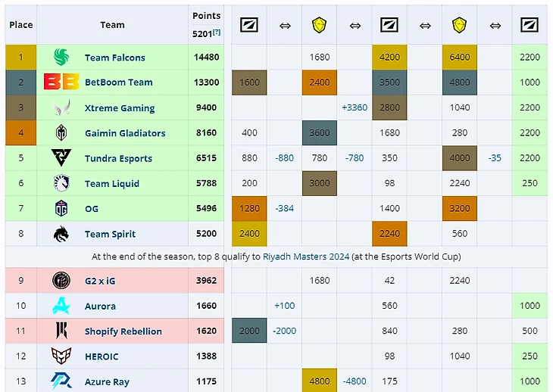The image size is (553, 392).
Task: Click the gold 4200 cell
Action: click(x=389, y=57)
